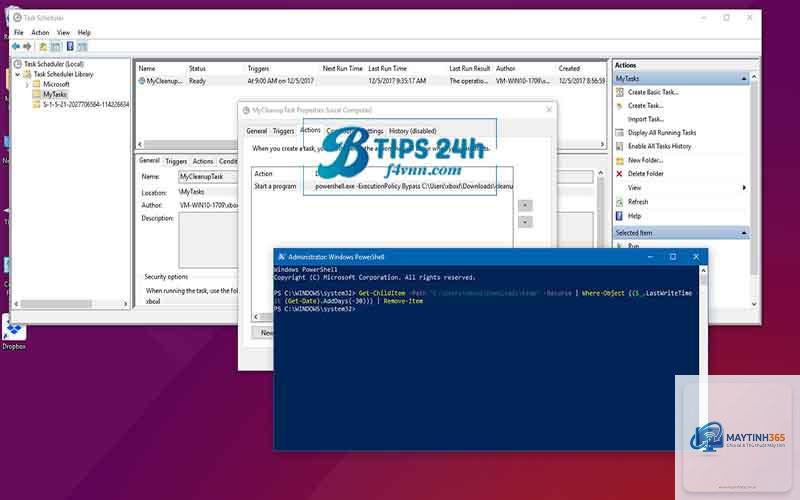This screenshot has width=800, height=500.
Task: Toggle the Action pane toolbar icon
Action: point(82,46)
